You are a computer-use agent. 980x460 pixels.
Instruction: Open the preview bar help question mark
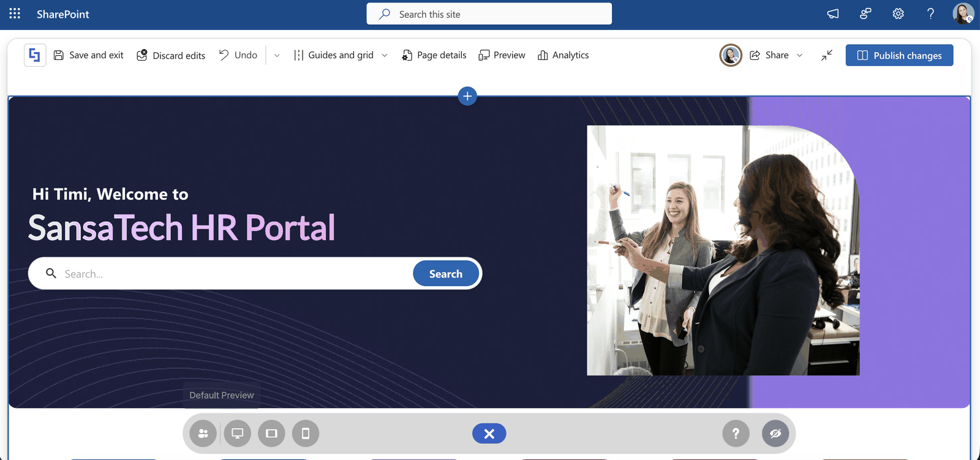[x=736, y=434]
